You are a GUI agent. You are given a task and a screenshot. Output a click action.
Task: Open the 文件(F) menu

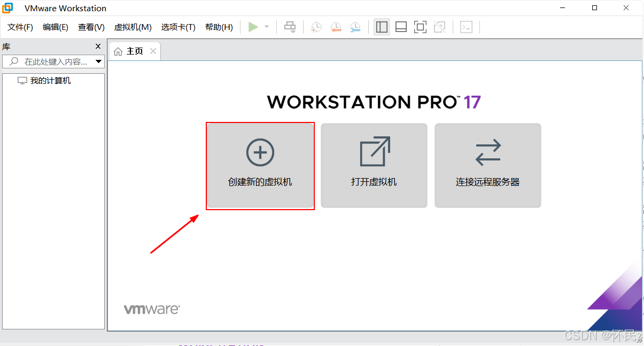(20, 27)
